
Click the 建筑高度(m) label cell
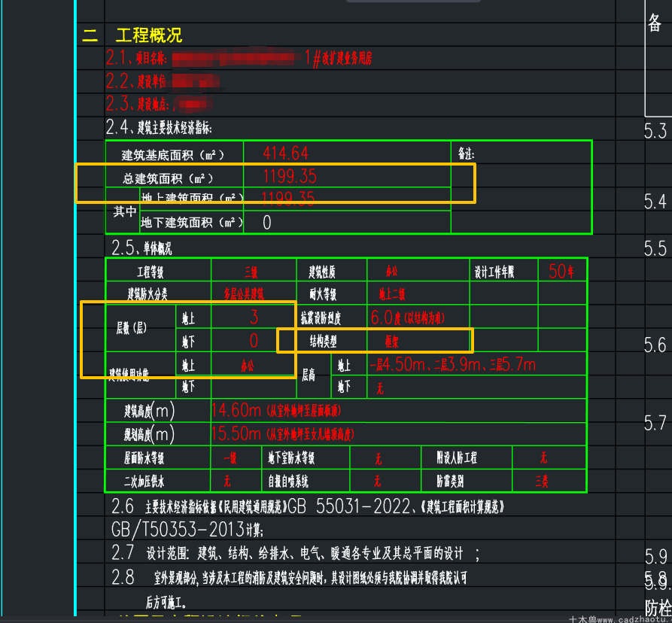(159, 411)
